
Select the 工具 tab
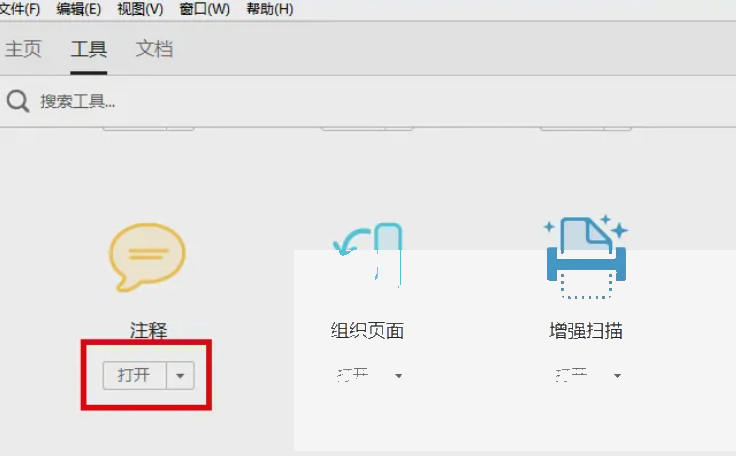click(x=89, y=49)
